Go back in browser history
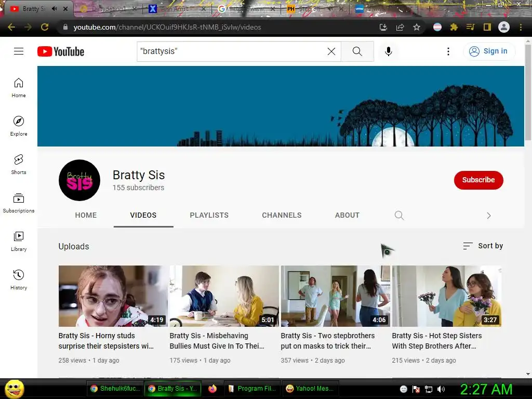532x399 pixels. (x=11, y=27)
